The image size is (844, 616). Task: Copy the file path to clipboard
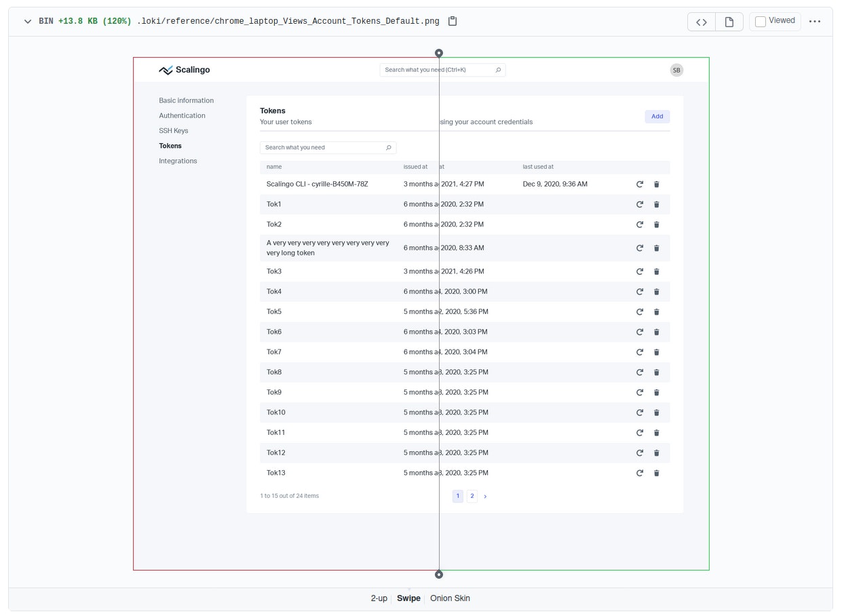pyautogui.click(x=452, y=21)
